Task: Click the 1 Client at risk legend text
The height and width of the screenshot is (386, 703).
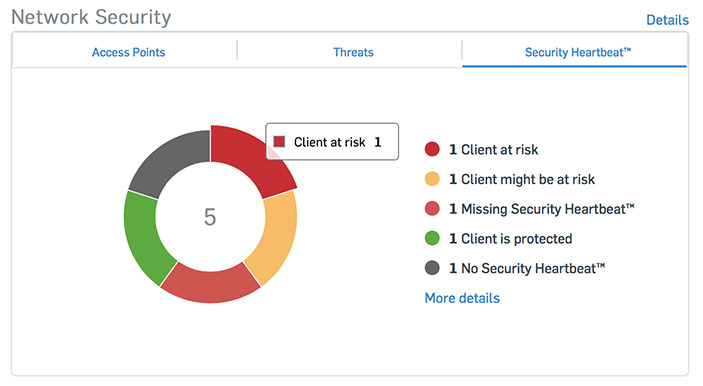Action: [x=494, y=150]
